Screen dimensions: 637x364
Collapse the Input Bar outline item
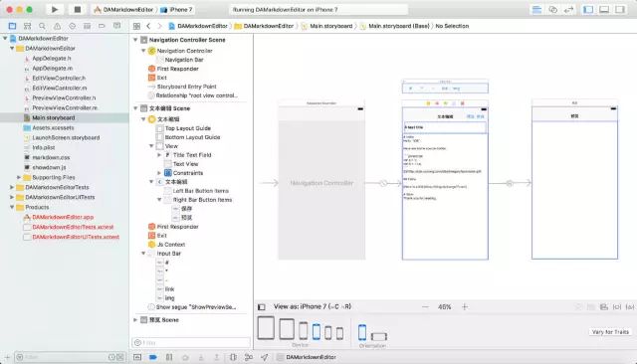143,254
